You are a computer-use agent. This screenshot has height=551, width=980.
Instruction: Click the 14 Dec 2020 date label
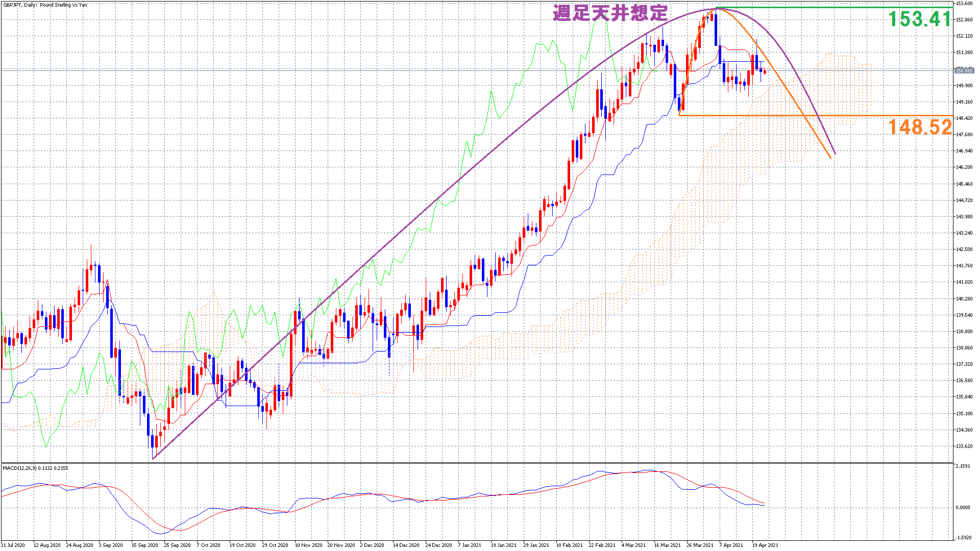coord(406,545)
